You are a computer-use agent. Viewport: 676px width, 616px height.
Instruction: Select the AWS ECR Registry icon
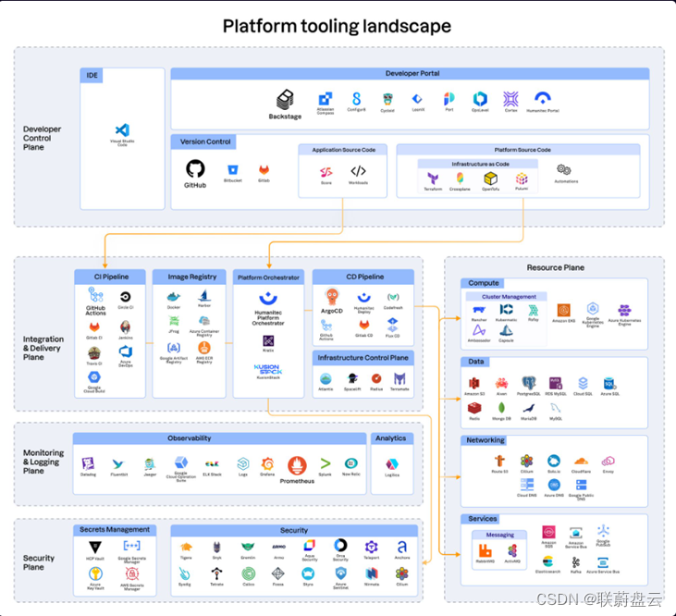[204, 348]
